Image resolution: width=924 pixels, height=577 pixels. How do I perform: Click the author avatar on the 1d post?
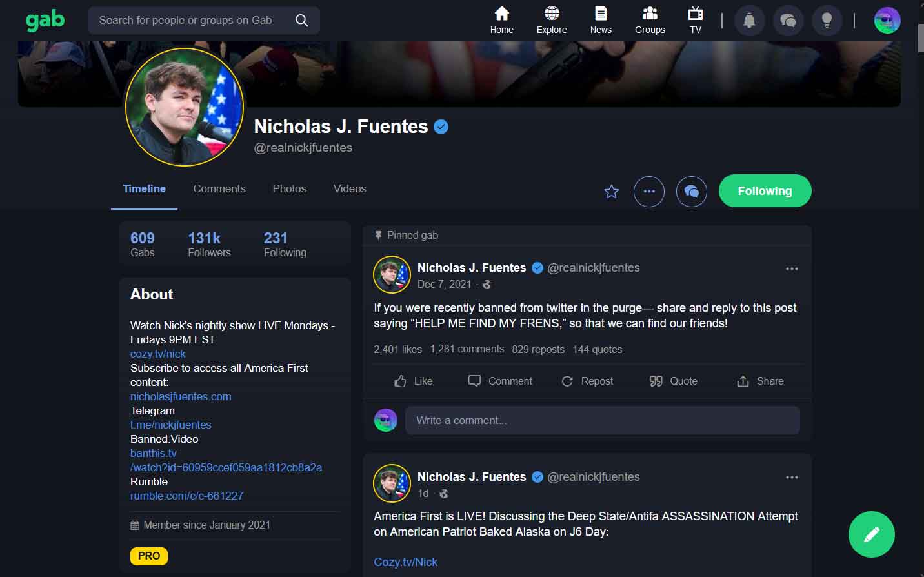[392, 483]
